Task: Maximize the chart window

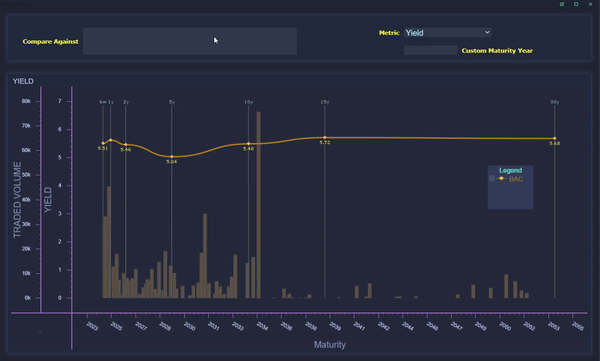Action: (x=576, y=4)
